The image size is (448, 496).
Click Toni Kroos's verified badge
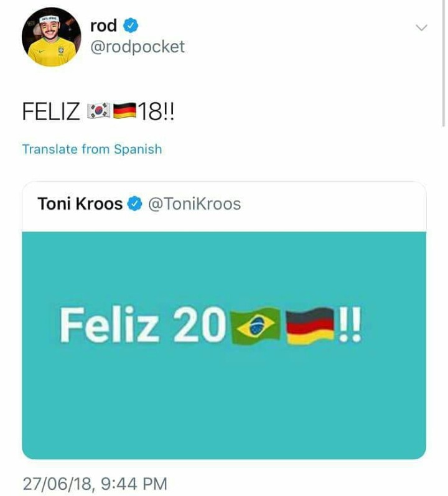[x=134, y=204]
